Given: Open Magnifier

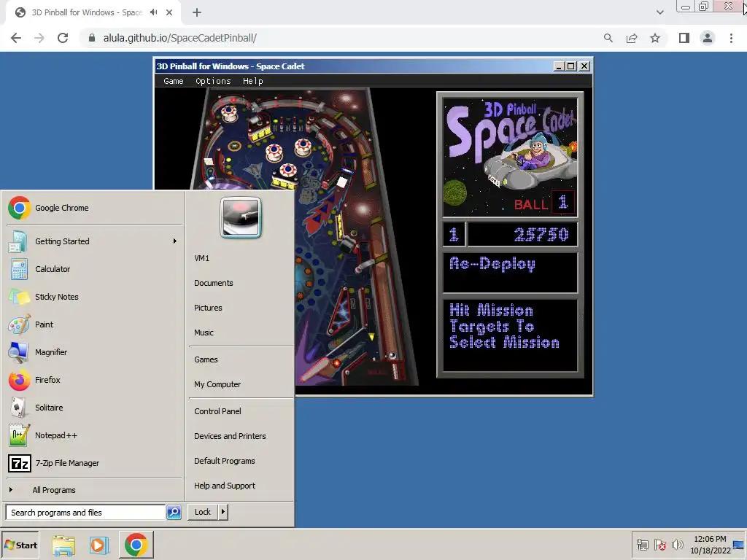Looking at the screenshot, I should (x=94, y=352).
